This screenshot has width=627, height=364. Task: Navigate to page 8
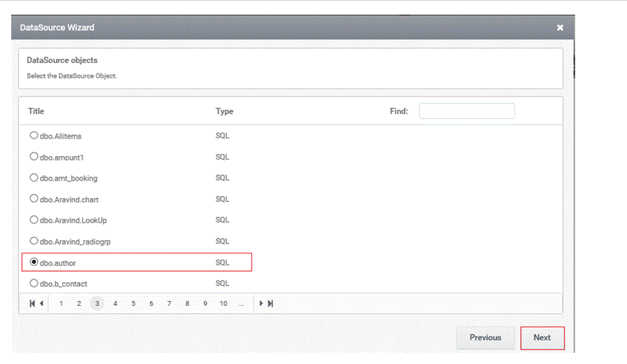click(x=187, y=304)
